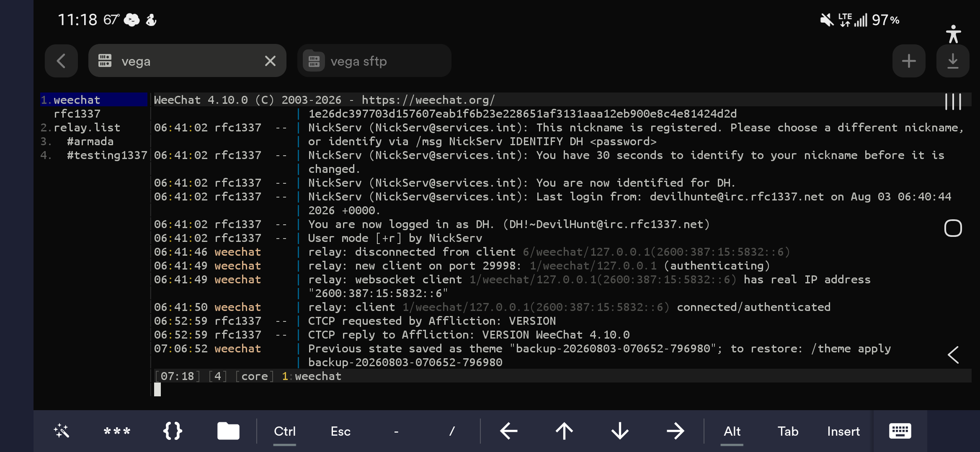Tap the 97% battery indicator

click(x=886, y=20)
